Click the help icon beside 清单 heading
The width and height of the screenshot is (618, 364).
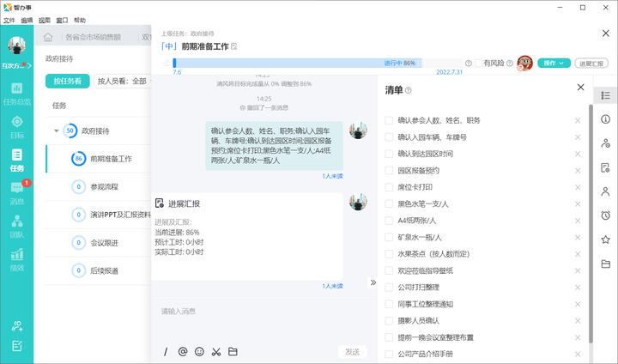coord(409,90)
